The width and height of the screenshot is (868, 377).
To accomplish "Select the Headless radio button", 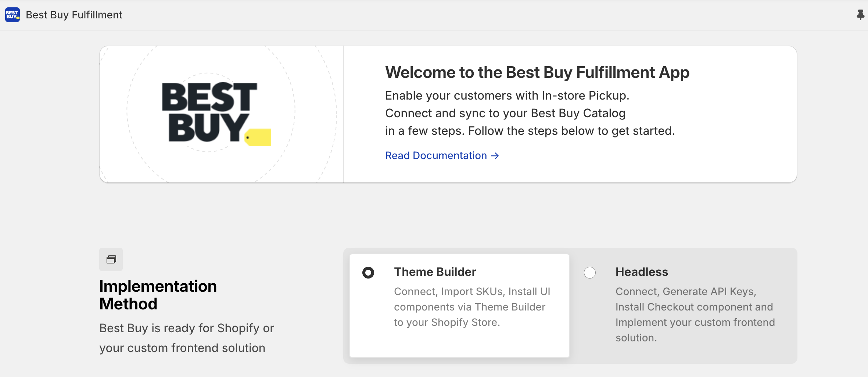I will [x=589, y=273].
